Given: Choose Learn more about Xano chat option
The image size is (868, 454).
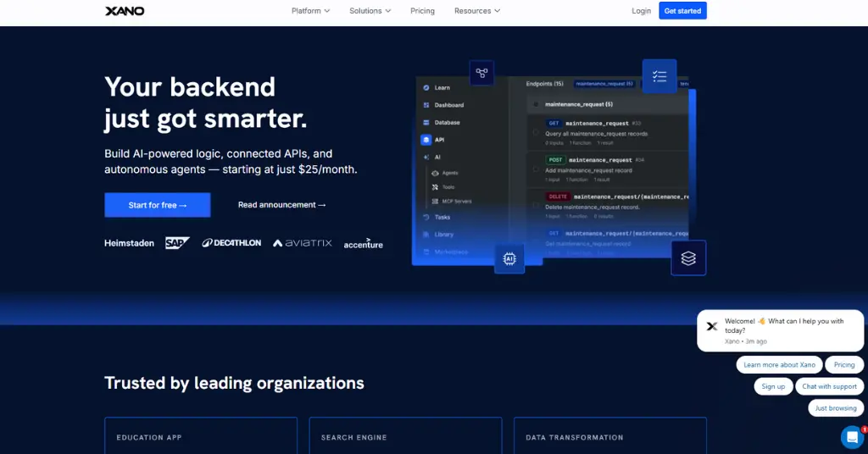Looking at the screenshot, I should pos(780,365).
